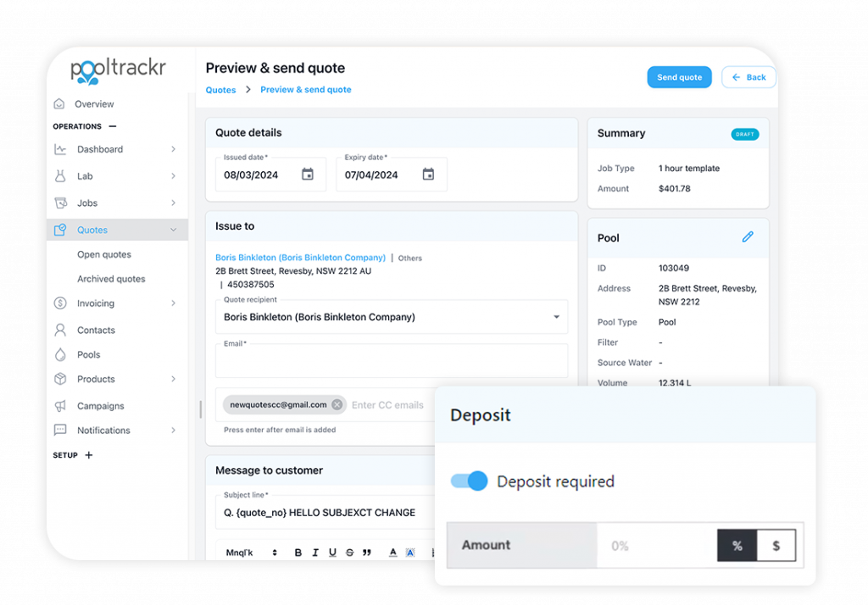The height and width of the screenshot is (606, 868).
Task: Apply bold formatting in message editor
Action: click(298, 553)
